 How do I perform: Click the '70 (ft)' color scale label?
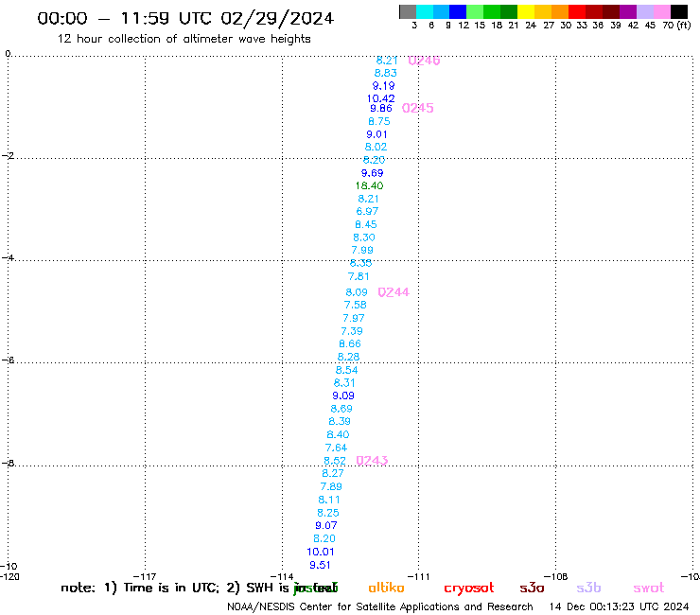pyautogui.click(x=676, y=26)
